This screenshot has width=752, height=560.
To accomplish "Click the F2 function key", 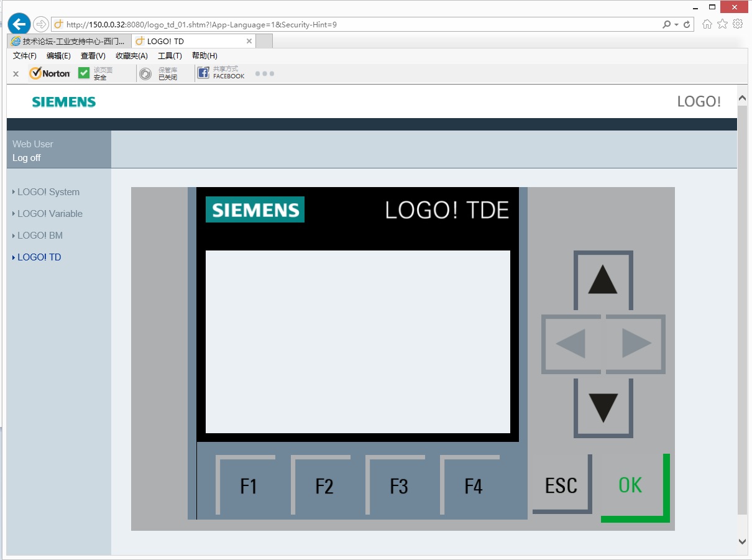I will pyautogui.click(x=321, y=485).
